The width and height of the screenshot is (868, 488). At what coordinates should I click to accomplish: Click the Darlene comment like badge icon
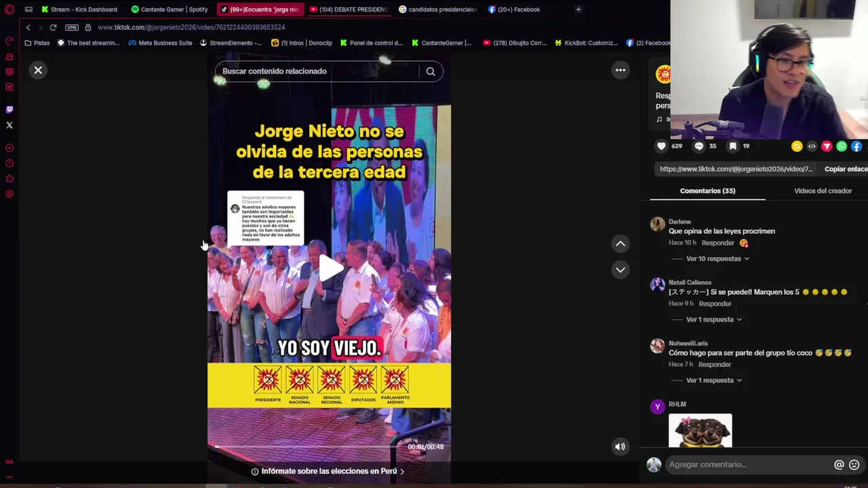point(744,243)
